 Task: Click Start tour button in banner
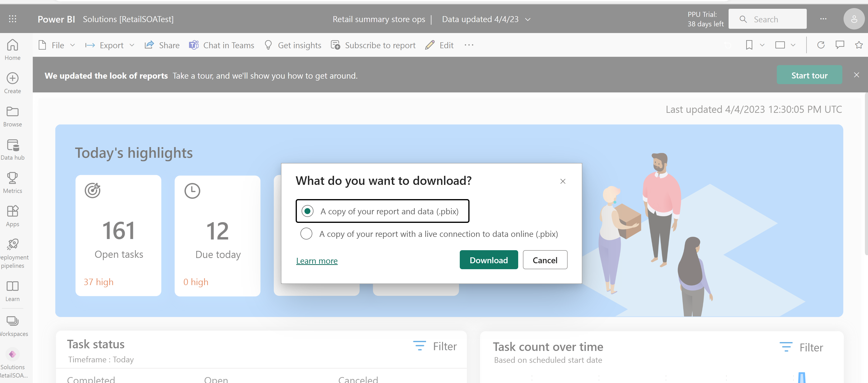click(809, 75)
